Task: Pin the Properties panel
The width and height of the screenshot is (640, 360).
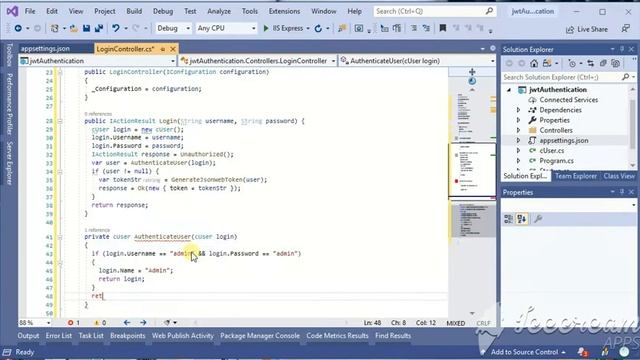Action: pos(622,192)
